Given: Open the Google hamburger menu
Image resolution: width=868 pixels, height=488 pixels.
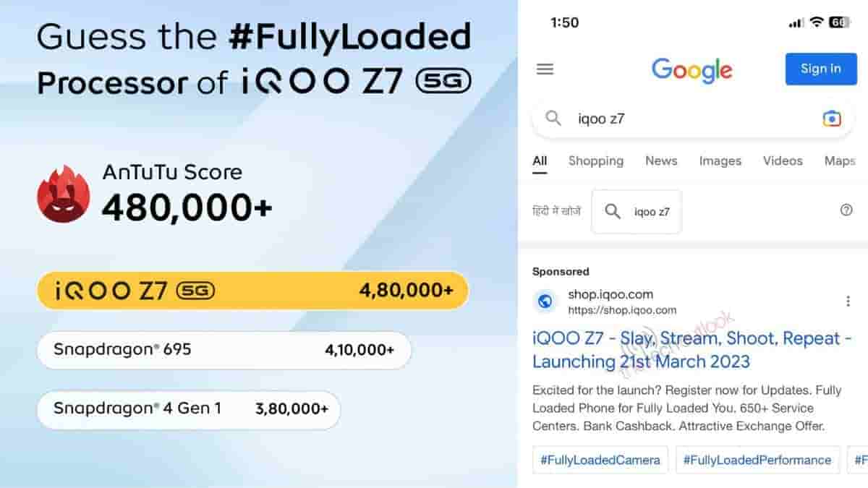Looking at the screenshot, I should (x=545, y=69).
